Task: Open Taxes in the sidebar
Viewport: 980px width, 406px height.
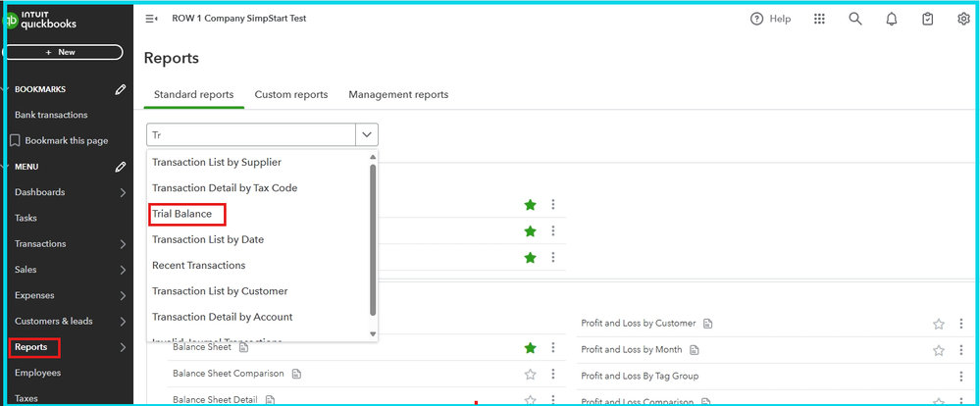Action: pyautogui.click(x=26, y=398)
